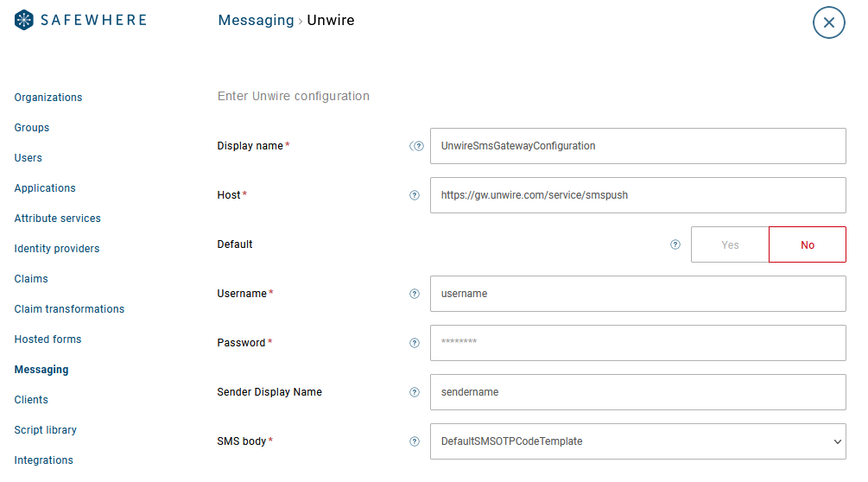This screenshot has height=482, width=868.
Task: Set Default to No
Action: [x=807, y=244]
